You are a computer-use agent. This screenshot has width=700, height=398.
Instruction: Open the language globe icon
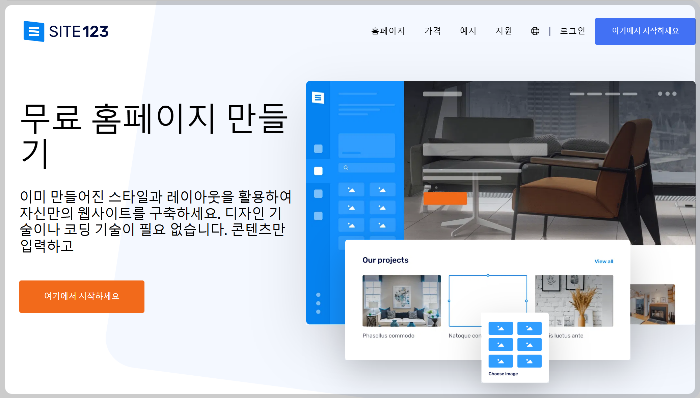[535, 31]
